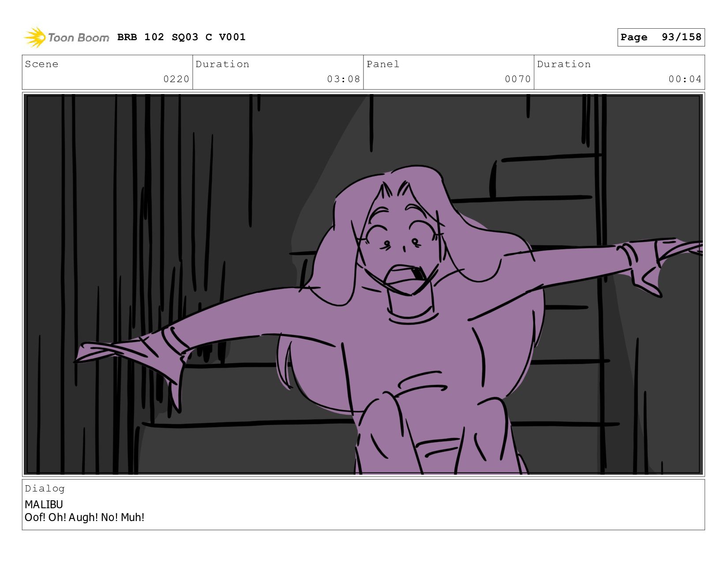Screen dimensions: 728x563
Task: Click the Dialog label
Action: pyautogui.click(x=45, y=488)
